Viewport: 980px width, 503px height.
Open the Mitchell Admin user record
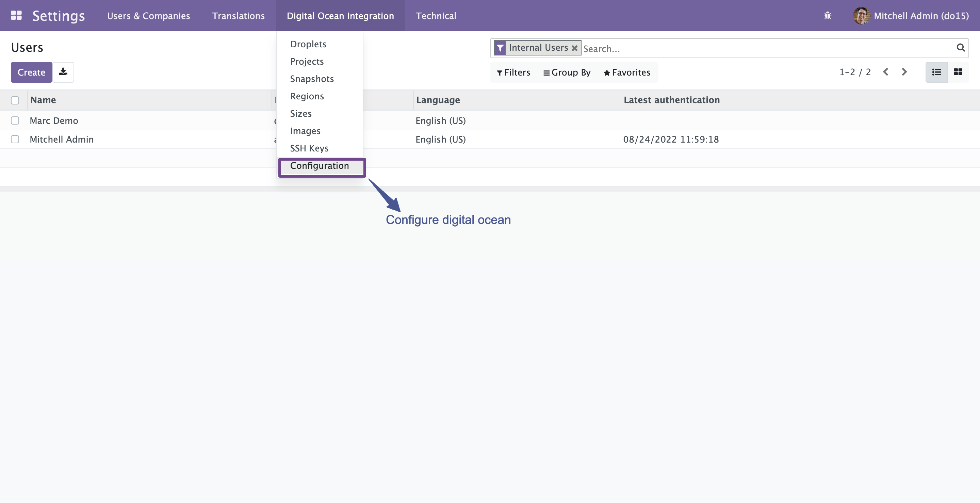point(62,139)
